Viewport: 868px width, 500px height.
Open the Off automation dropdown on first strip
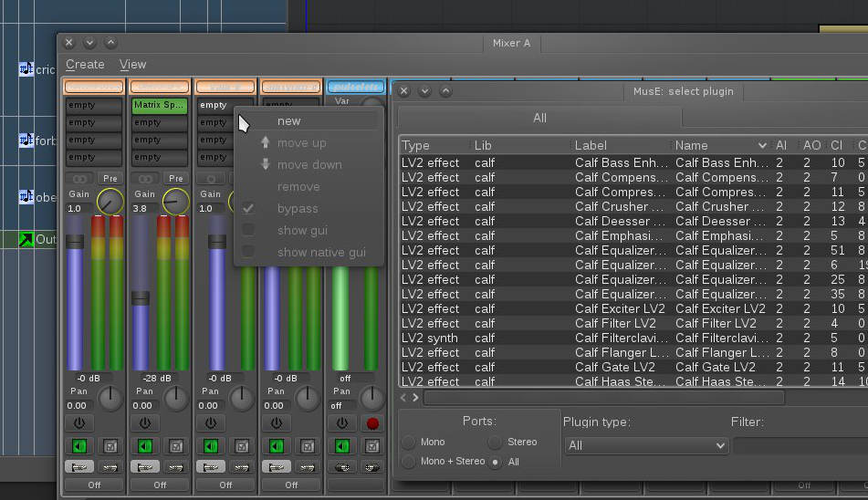coord(94,485)
